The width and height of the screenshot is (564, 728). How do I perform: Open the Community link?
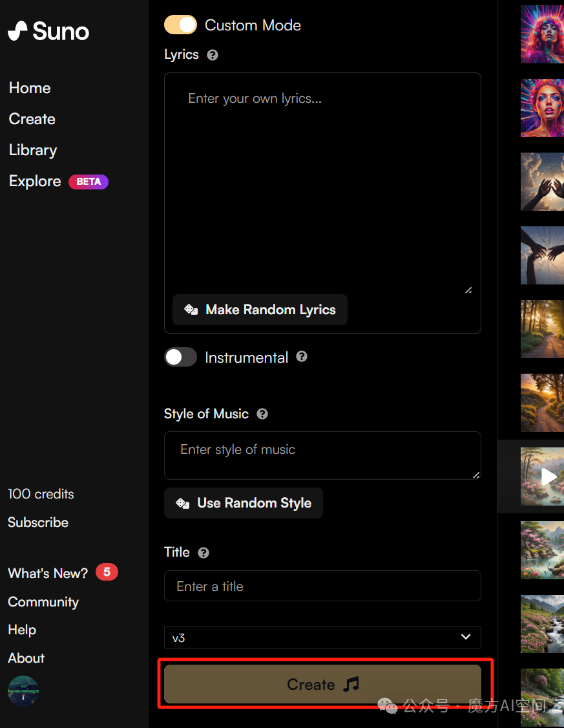[x=43, y=602]
